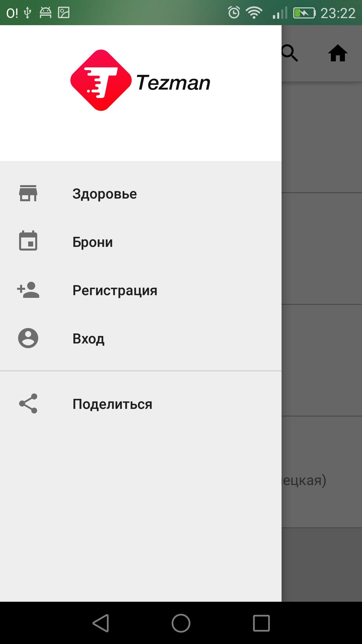362x644 pixels.
Task: Tap the battery indicator in status bar
Action: click(304, 13)
